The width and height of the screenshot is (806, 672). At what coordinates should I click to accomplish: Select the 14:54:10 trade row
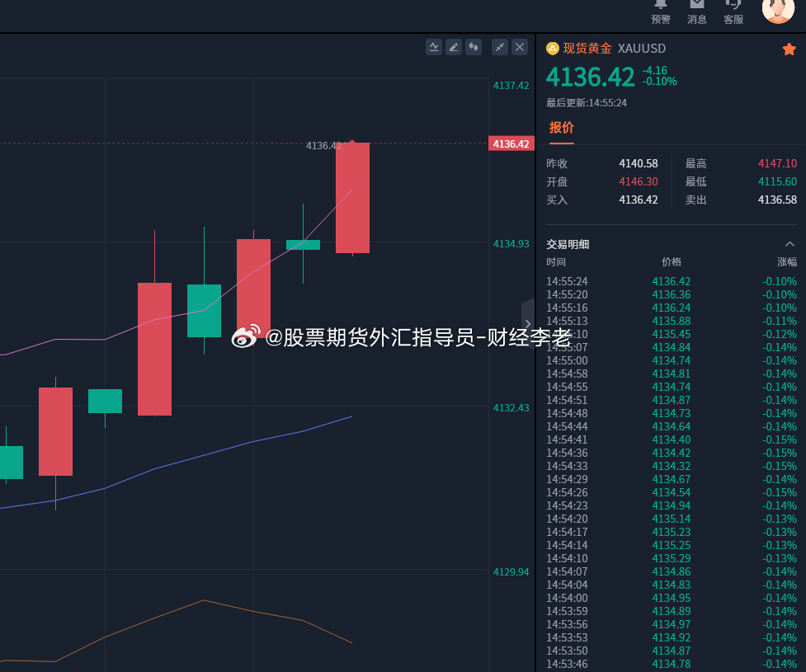(x=672, y=558)
